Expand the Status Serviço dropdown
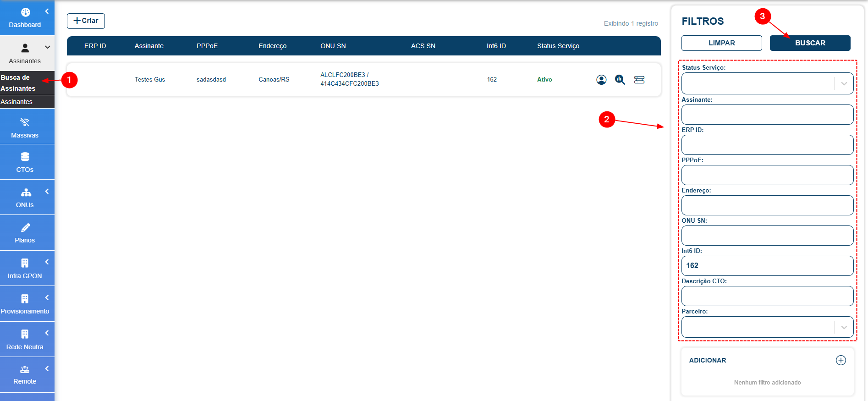Image resolution: width=868 pixels, height=401 pixels. [843, 83]
